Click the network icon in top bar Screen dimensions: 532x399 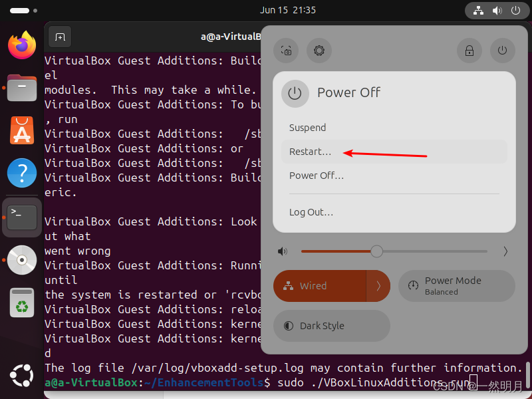(x=478, y=11)
